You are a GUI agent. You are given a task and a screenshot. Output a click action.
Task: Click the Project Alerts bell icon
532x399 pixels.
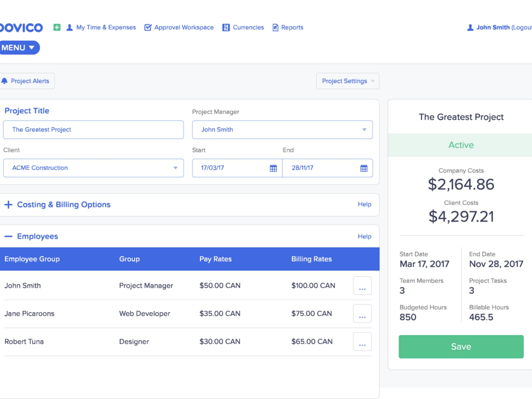coord(4,81)
